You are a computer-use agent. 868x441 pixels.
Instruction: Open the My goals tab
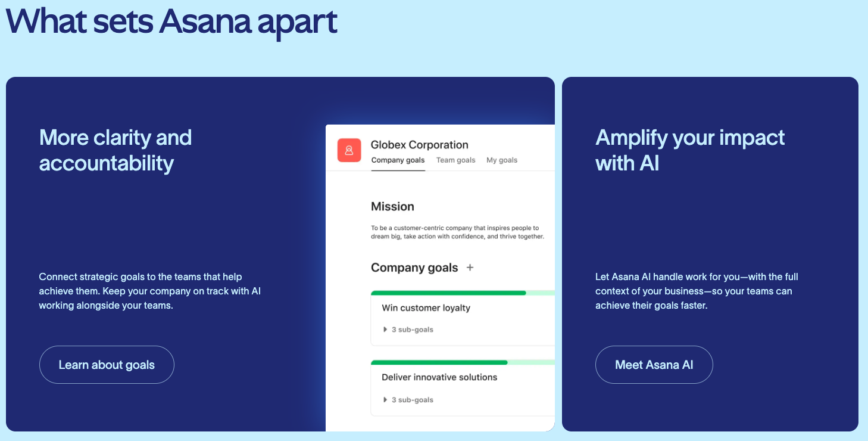click(x=502, y=160)
